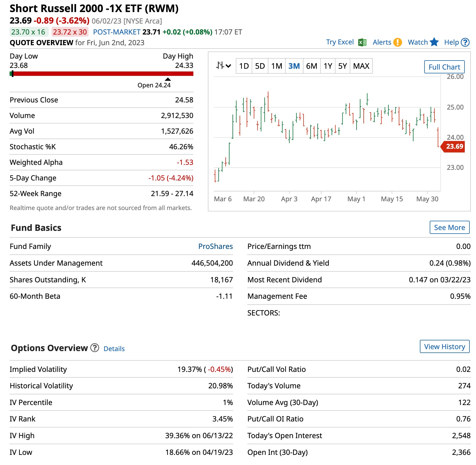Click Volume Avg (30-Day) value 122

click(x=464, y=402)
